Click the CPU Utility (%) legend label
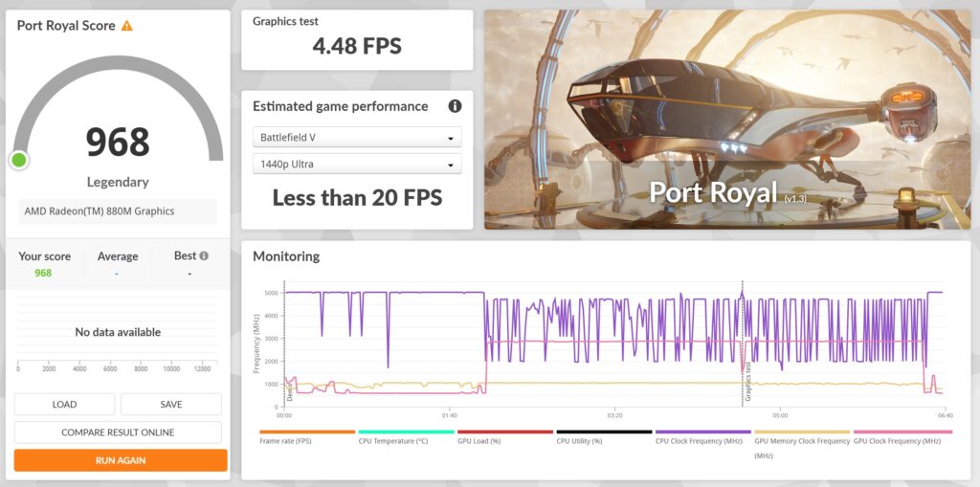The image size is (980, 487). tap(579, 441)
